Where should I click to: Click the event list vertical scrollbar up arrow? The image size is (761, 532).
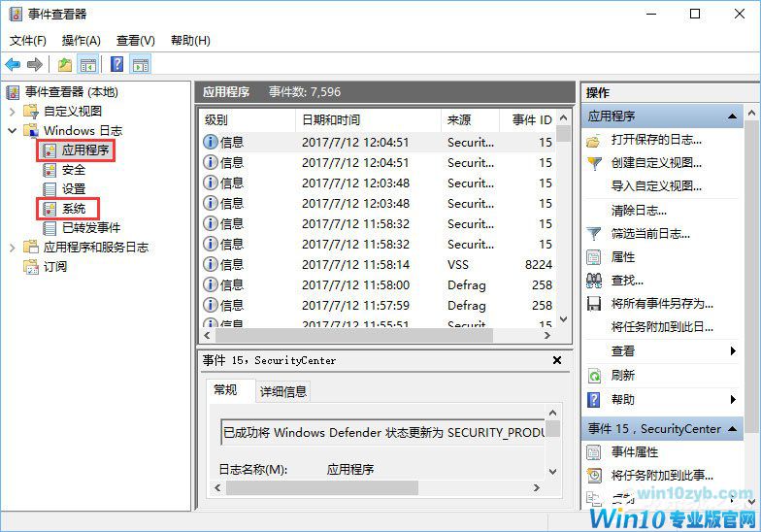(x=563, y=116)
